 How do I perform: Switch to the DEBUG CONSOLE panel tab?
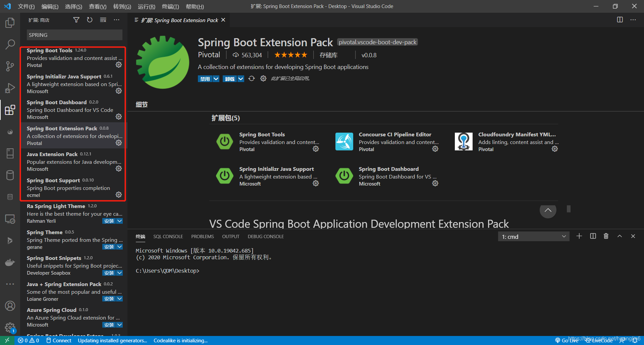click(266, 236)
